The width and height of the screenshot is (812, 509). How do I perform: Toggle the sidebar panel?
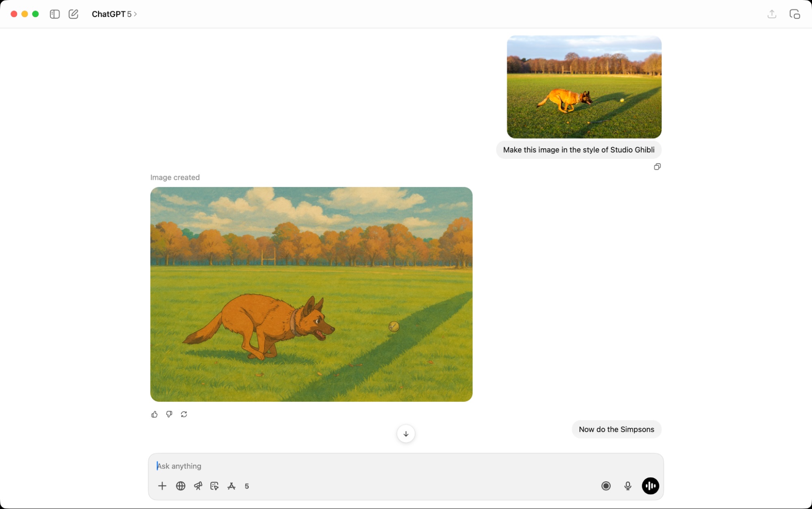pyautogui.click(x=54, y=13)
